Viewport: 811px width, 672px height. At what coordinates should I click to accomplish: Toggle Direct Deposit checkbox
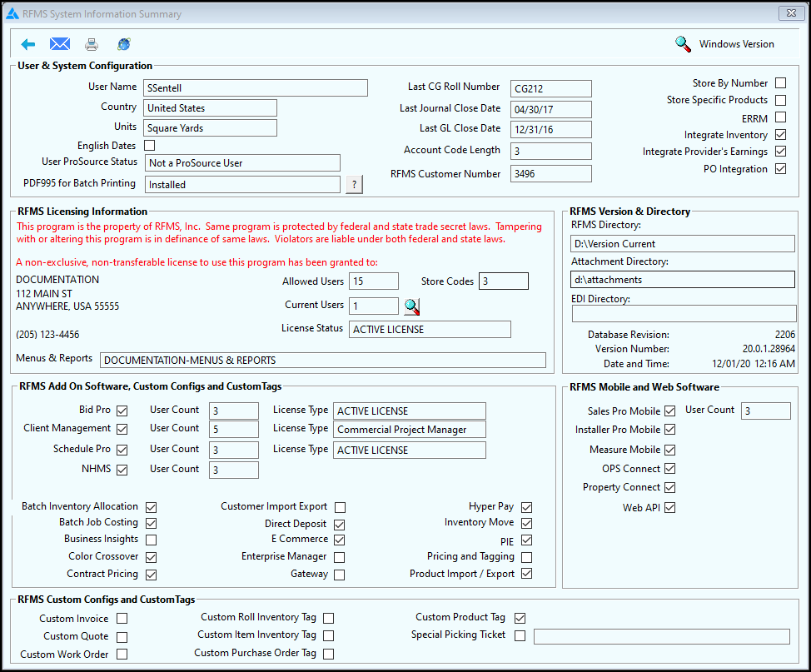pyautogui.click(x=339, y=525)
